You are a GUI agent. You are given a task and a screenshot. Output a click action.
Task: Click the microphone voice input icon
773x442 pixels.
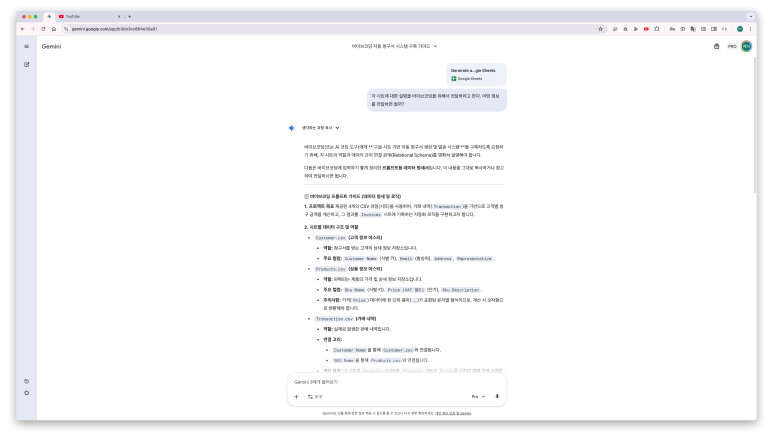pyautogui.click(x=497, y=396)
